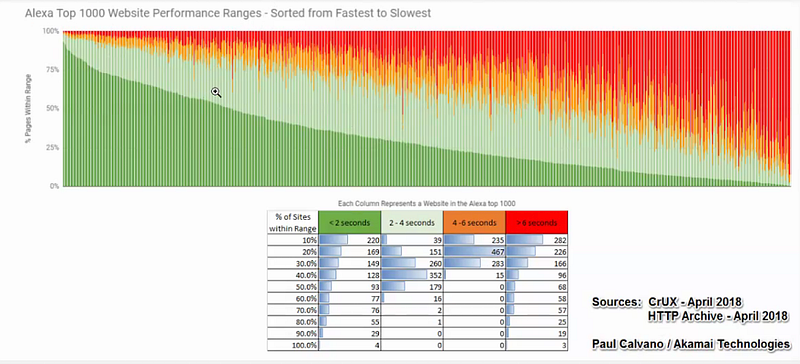Select the 100% y-axis tick label on chart
This screenshot has width=800, height=364.
click(51, 31)
